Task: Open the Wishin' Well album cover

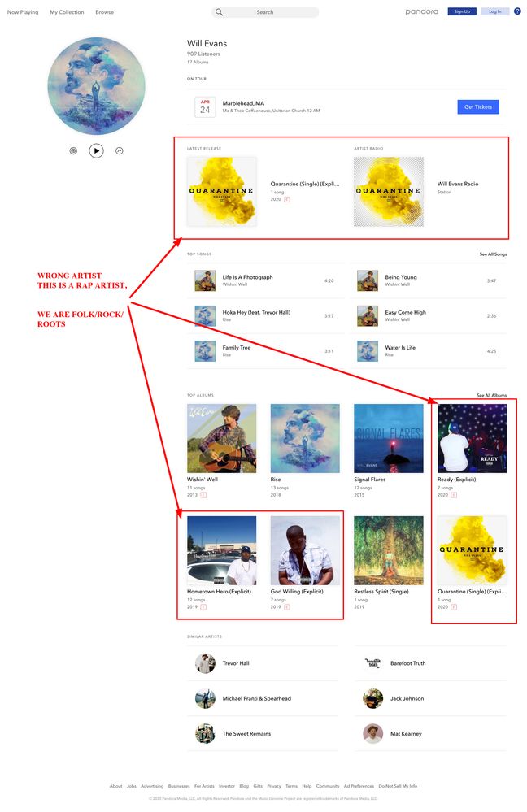Action: tap(222, 438)
